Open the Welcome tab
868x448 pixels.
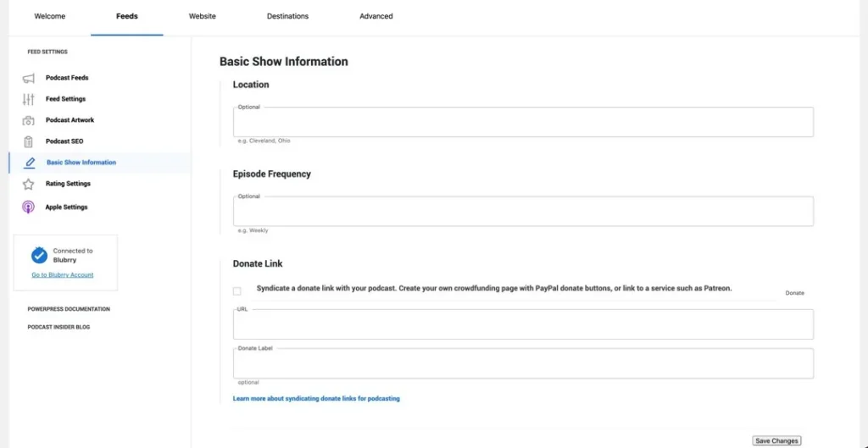[50, 16]
